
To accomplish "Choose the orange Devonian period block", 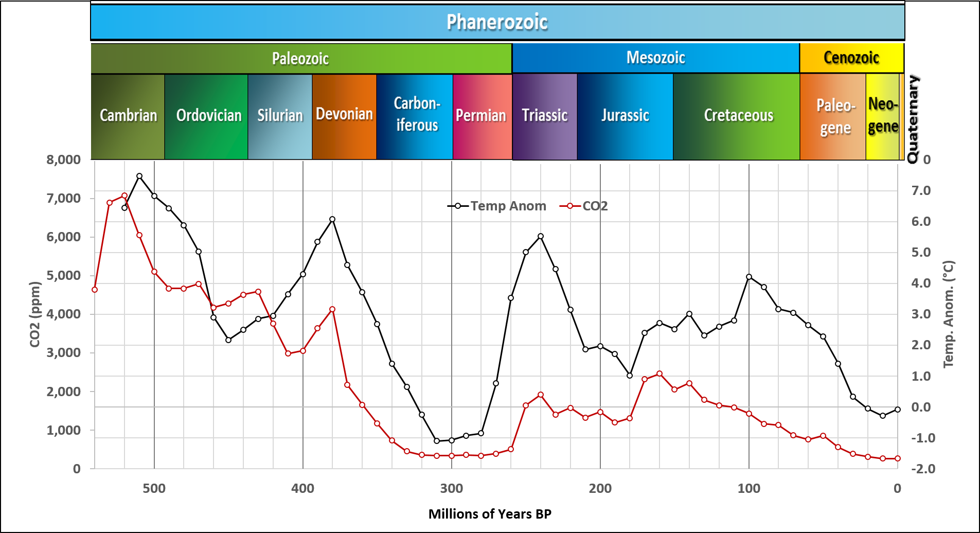I will tap(344, 116).
